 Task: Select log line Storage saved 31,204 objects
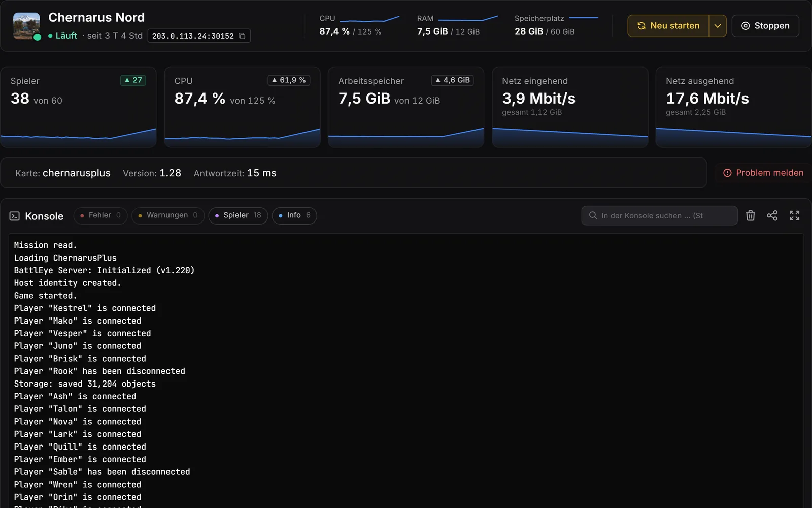pyautogui.click(x=85, y=384)
